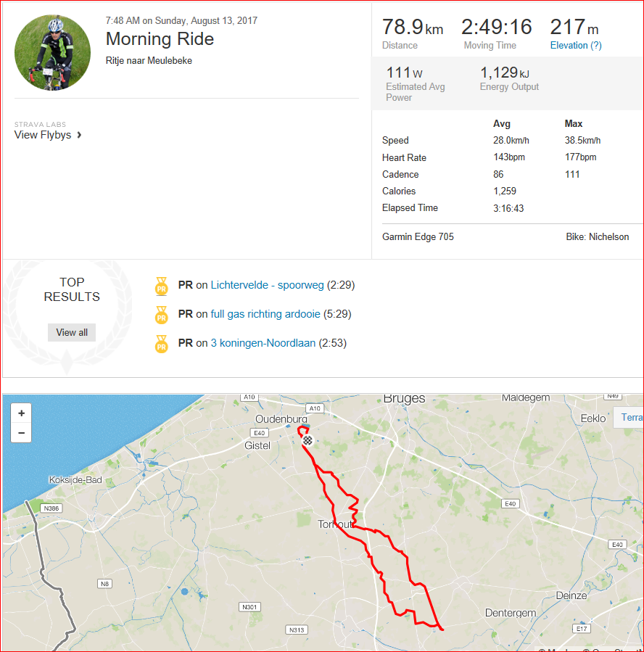Click PR medal icon next to Lichtervelde segment
Viewport: 644px width, 652px height.
pyautogui.click(x=161, y=286)
